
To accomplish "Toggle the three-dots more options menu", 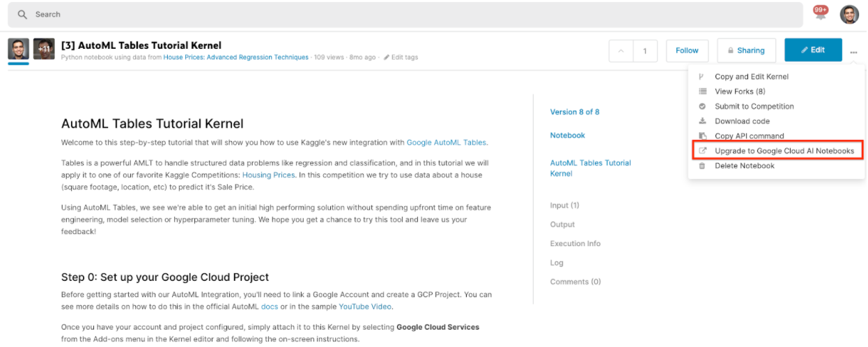I will [x=853, y=52].
